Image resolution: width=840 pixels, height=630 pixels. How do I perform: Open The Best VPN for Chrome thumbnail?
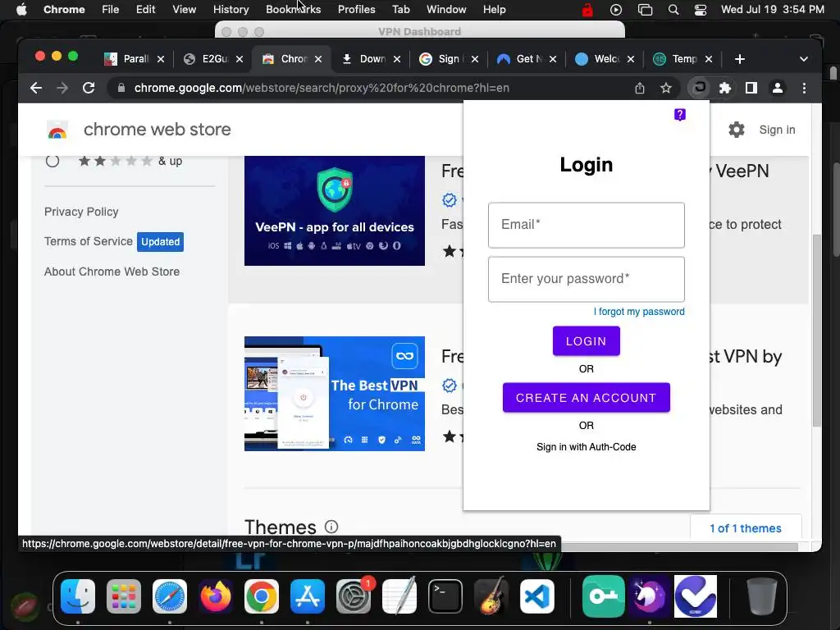(x=335, y=394)
